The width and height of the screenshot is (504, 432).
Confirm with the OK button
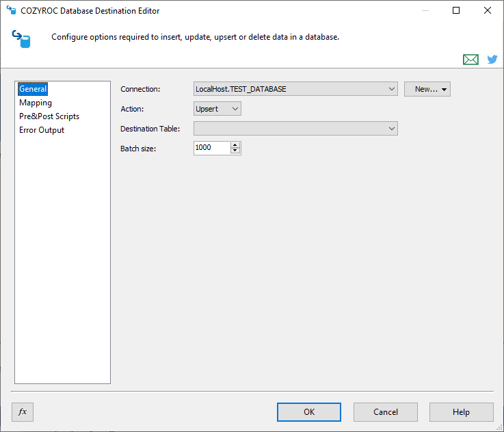tap(309, 412)
